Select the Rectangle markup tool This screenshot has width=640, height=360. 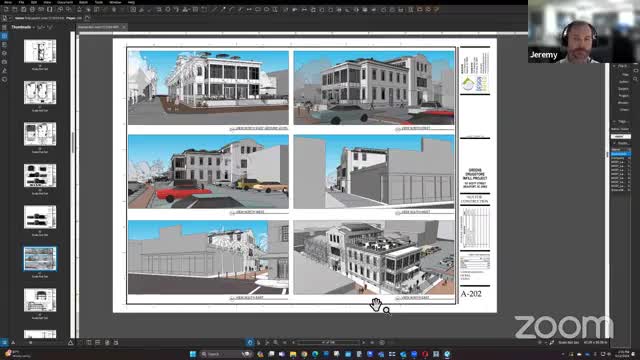point(258,9)
